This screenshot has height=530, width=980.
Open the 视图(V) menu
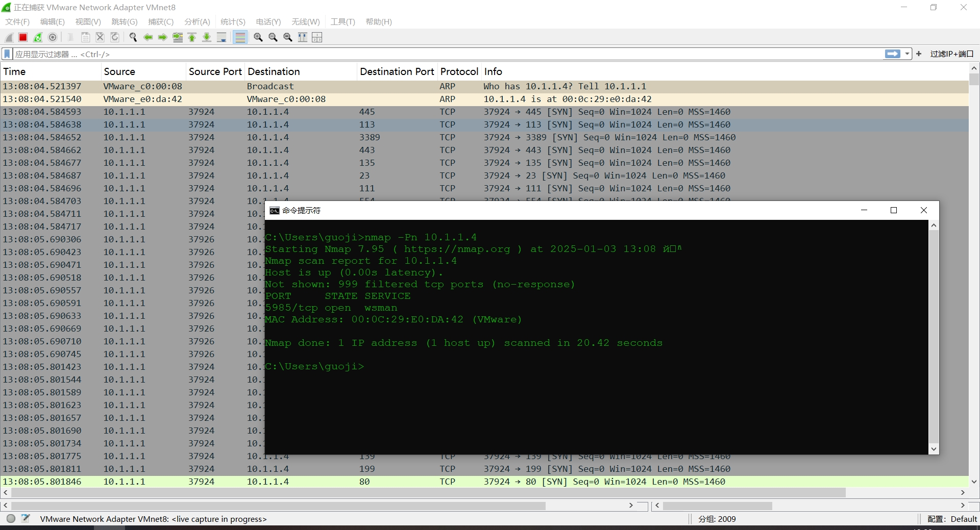click(x=88, y=21)
